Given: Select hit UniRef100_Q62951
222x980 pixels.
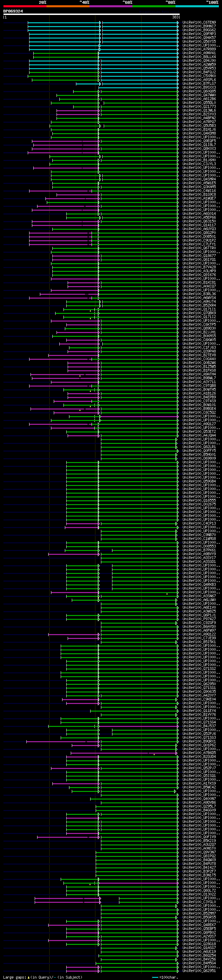Looking at the screenshot, I should click(199, 971).
